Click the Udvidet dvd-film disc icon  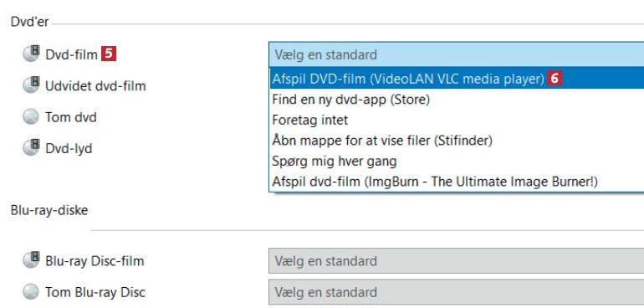[31, 85]
